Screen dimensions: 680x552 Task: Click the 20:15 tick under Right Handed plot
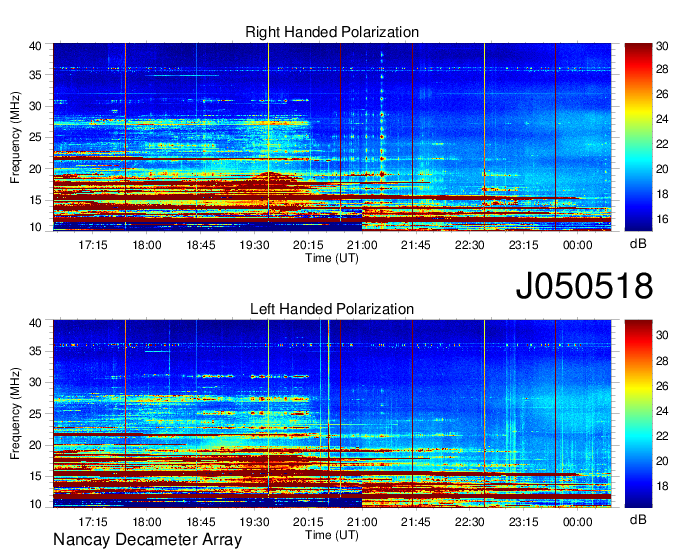308,245
